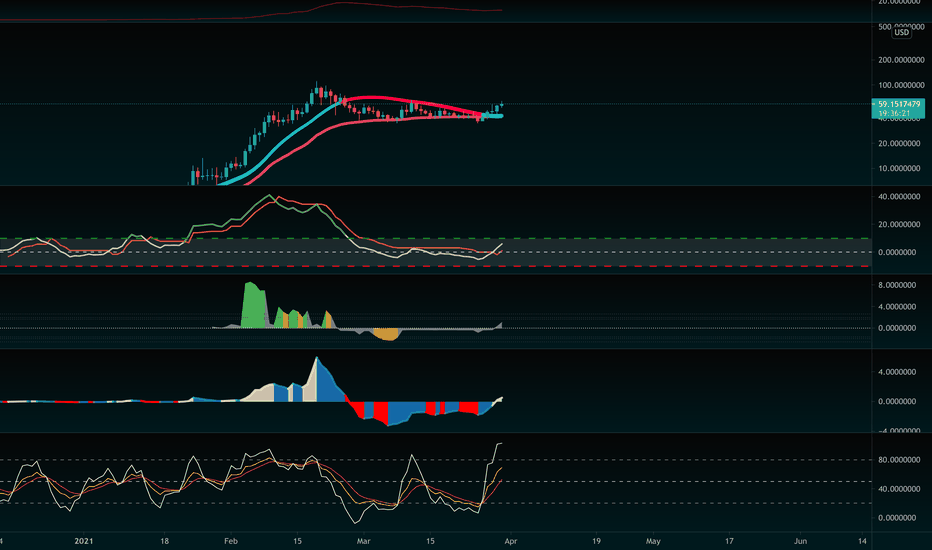Click the 14 date label on time axis

coord(862,541)
